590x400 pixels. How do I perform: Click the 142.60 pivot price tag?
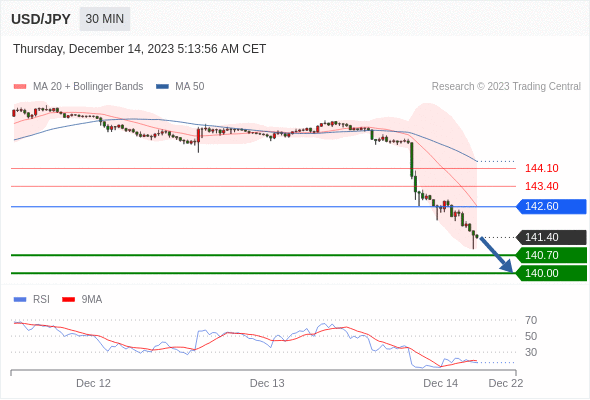551,207
